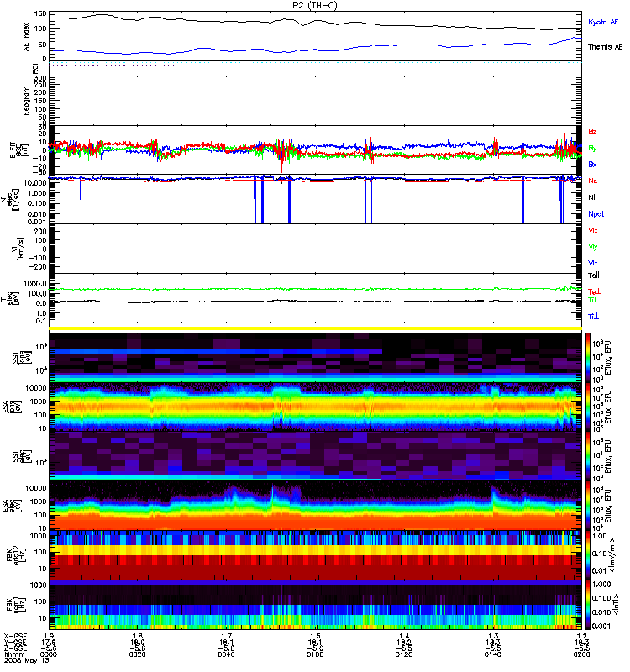Click the B_FIT GSE [nT] axis title
Screen dimensions: 630x672
click(x=18, y=150)
